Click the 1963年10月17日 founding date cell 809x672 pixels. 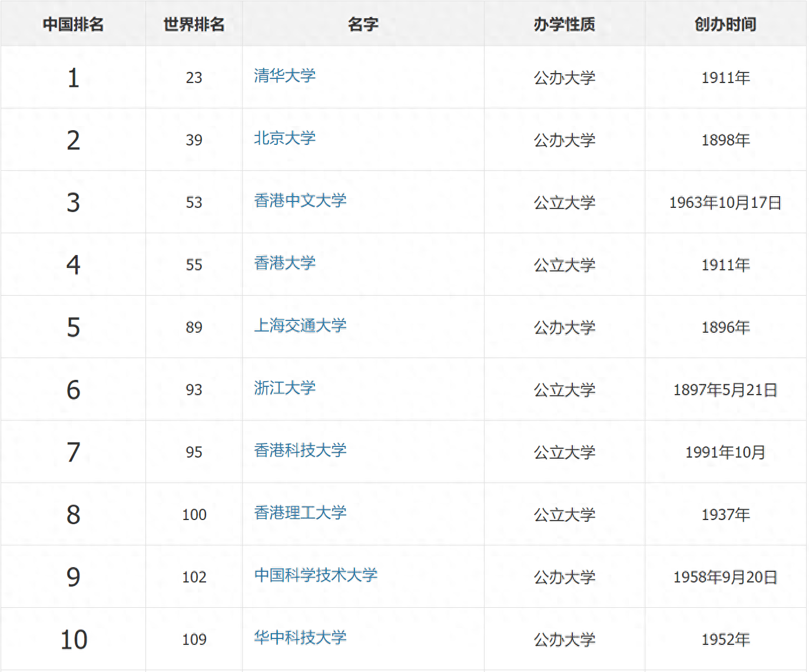[x=725, y=203]
